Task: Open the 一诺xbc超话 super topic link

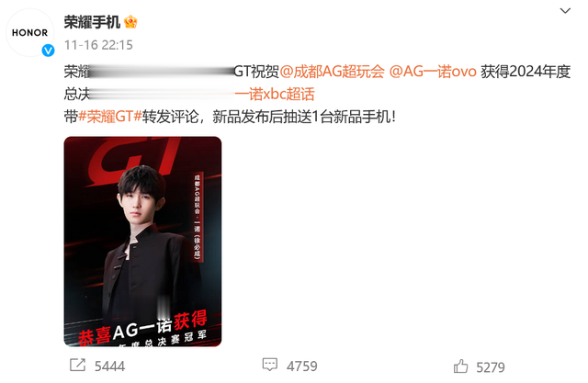Action: (x=275, y=94)
